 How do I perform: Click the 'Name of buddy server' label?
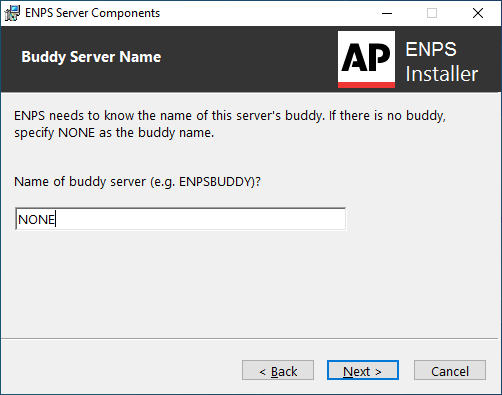click(x=137, y=182)
